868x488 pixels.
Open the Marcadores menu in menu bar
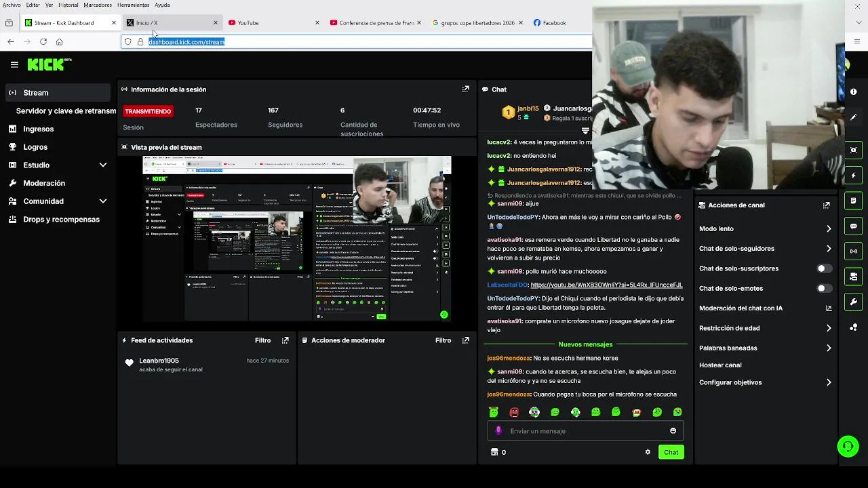click(98, 5)
